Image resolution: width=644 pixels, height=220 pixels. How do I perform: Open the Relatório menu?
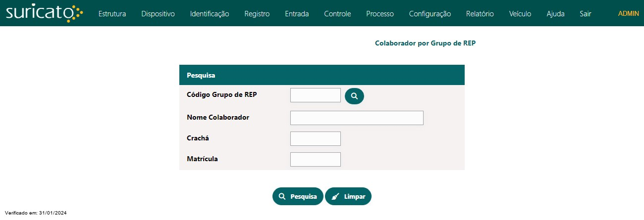coord(480,14)
